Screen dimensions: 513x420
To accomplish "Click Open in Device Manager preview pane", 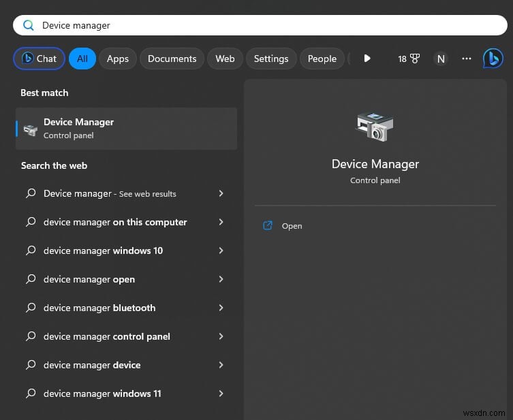I will (292, 226).
